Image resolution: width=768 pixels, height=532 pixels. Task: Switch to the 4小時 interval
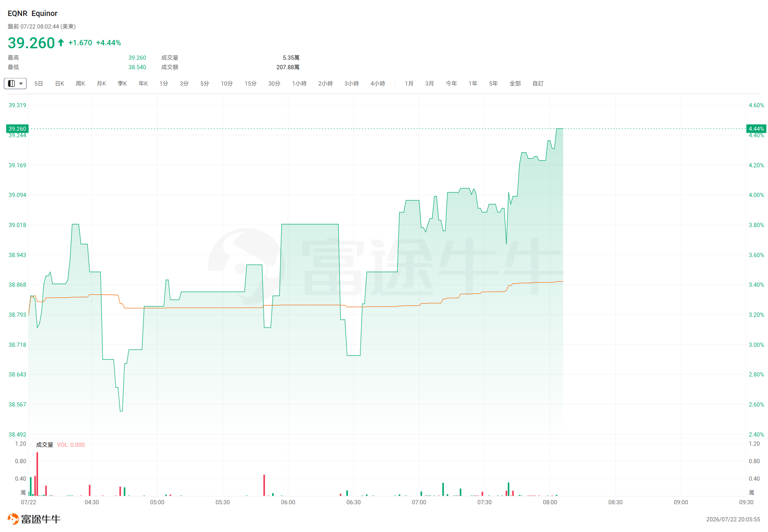pos(378,83)
